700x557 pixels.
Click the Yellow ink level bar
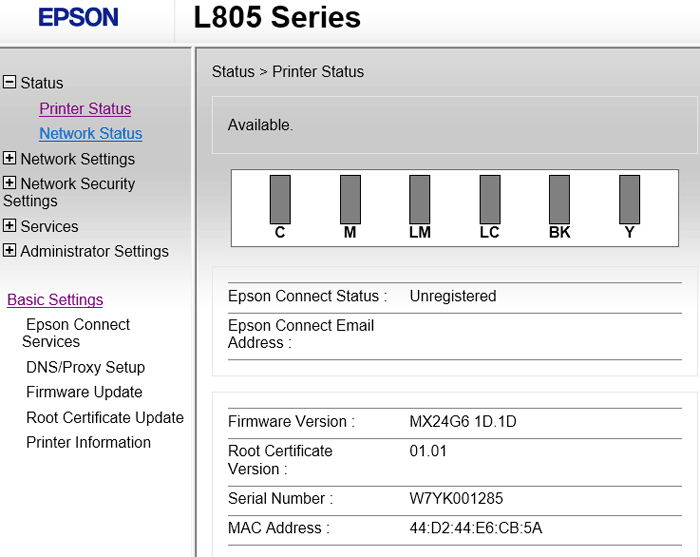tap(630, 199)
